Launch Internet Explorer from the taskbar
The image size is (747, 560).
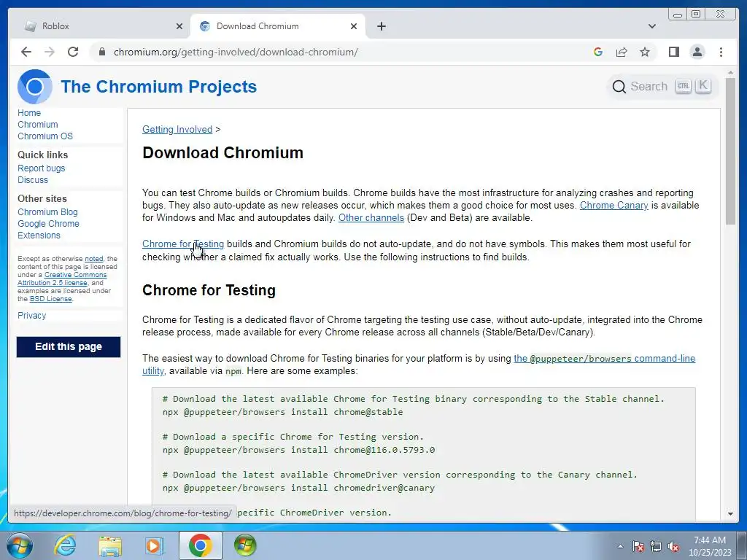point(65,545)
